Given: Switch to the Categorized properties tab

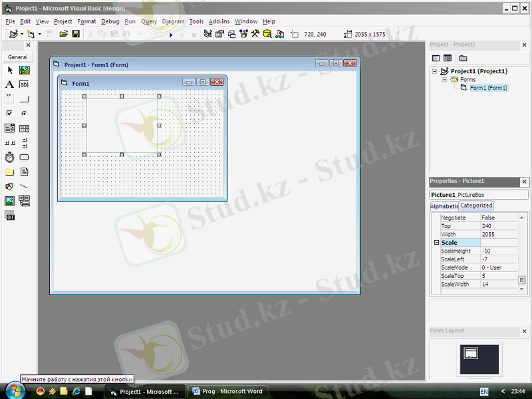Looking at the screenshot, I should pos(476,205).
